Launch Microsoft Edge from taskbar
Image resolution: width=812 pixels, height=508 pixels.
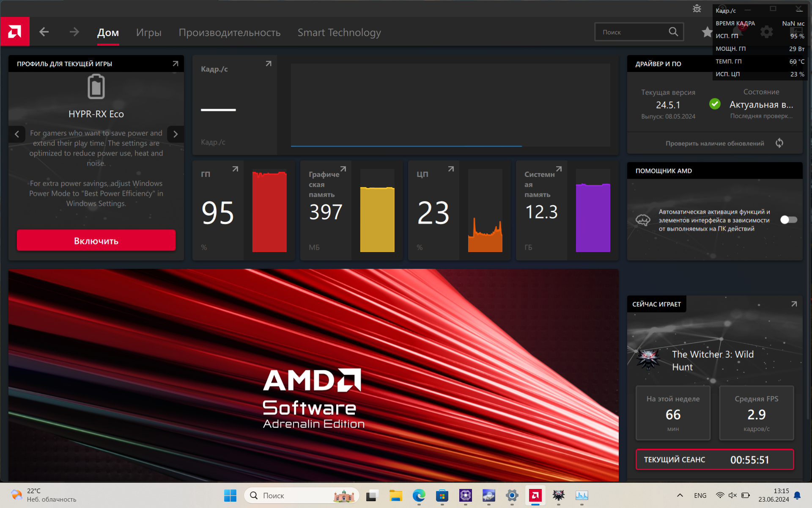pos(419,495)
